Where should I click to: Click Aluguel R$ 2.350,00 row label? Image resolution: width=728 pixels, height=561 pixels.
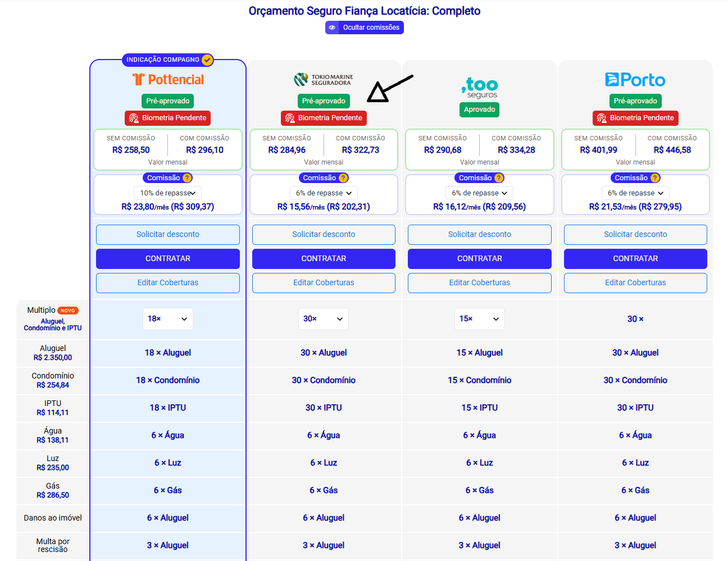(53, 353)
